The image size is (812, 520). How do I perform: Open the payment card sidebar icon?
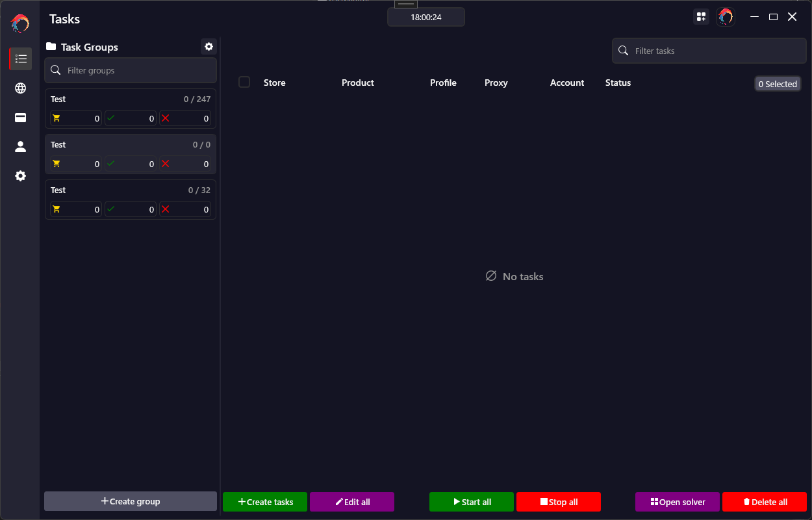point(21,118)
